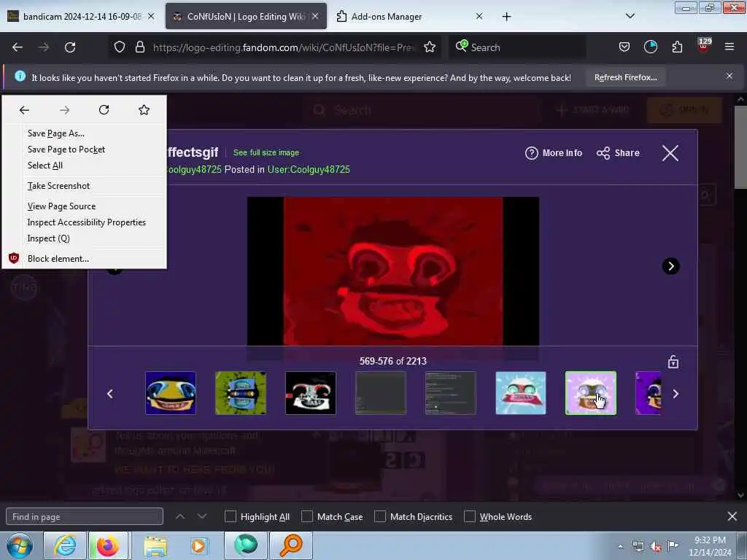This screenshot has width=747, height=560.
Task: Jump to previous find match arrow
Action: (180, 516)
